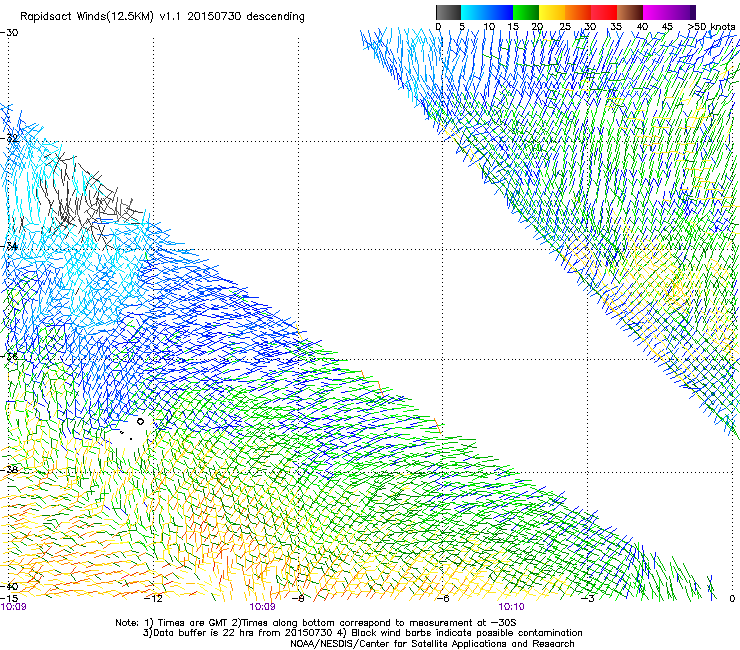Click the 'Black wind barbs indicate possible contamination' note
The image size is (740, 650).
[467, 633]
